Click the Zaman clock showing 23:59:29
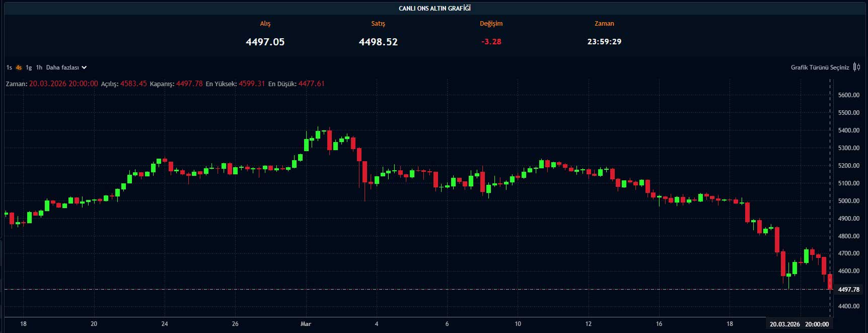868x333 pixels. pos(604,42)
